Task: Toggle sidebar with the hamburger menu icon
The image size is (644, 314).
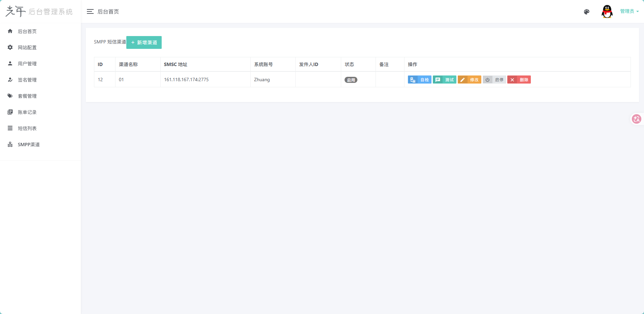Action: (90, 11)
